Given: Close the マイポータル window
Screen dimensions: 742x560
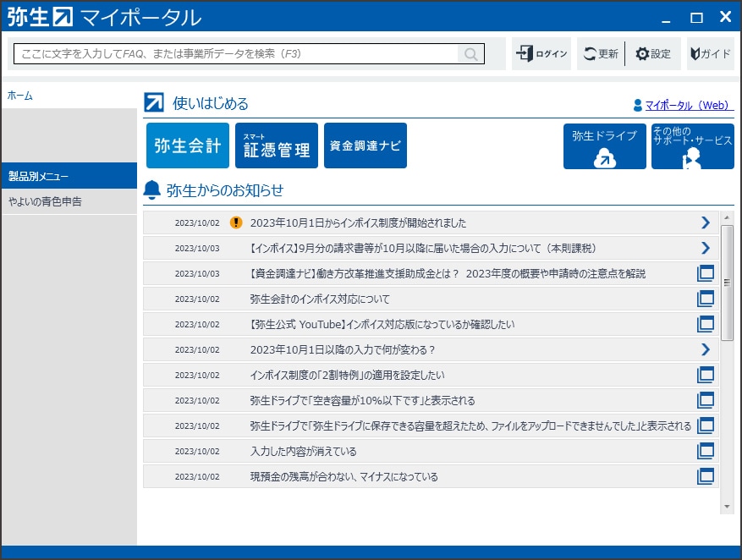Looking at the screenshot, I should click(725, 17).
